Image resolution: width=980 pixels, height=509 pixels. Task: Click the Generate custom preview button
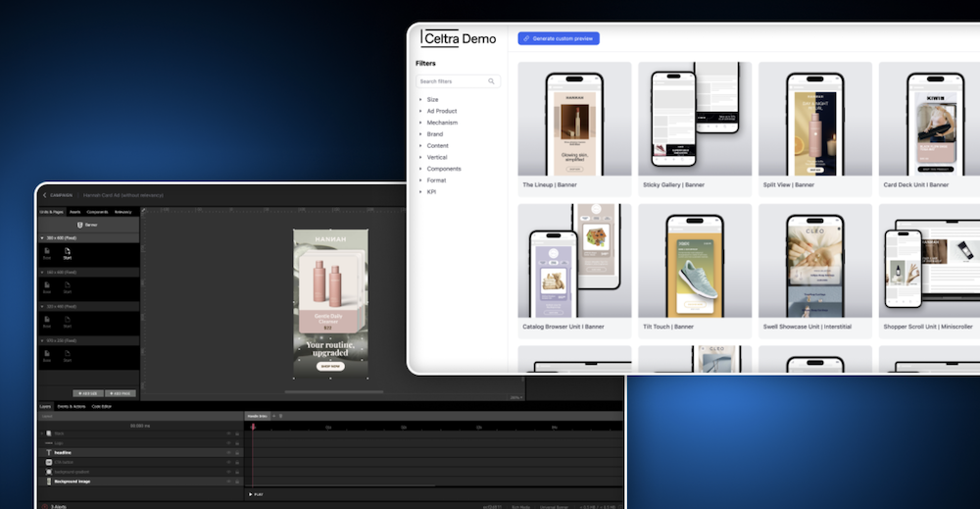click(559, 38)
